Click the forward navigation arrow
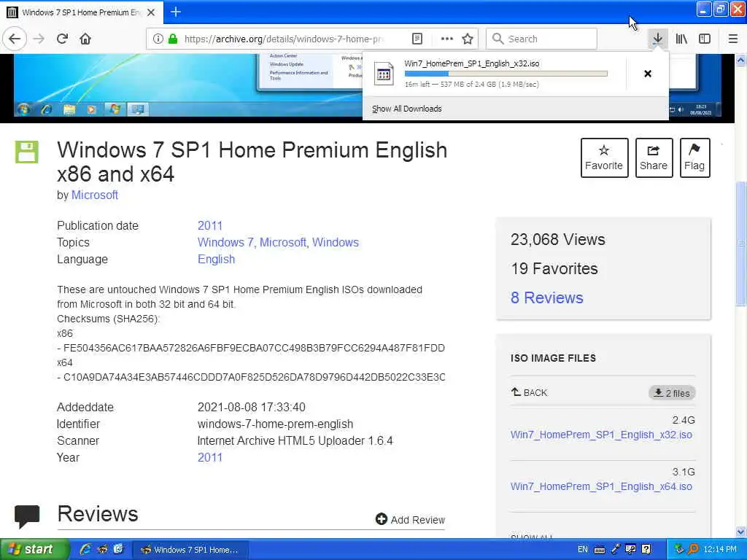Image resolution: width=747 pixels, height=560 pixels. pos(39,39)
